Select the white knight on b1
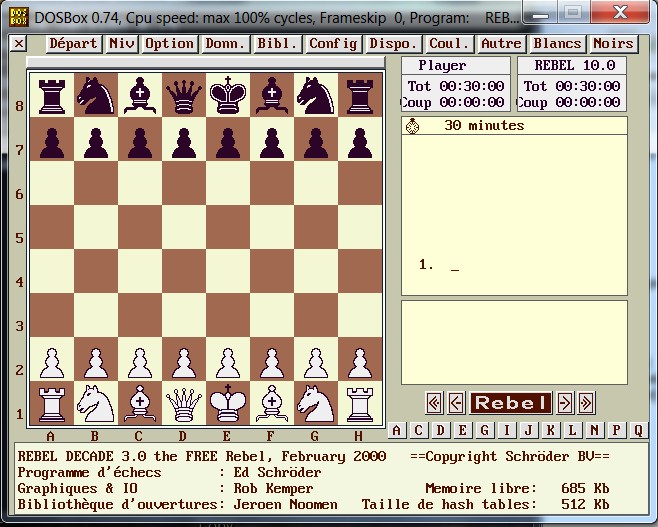 tap(96, 403)
